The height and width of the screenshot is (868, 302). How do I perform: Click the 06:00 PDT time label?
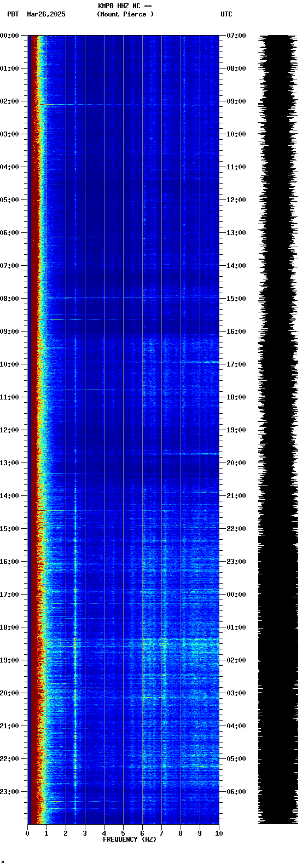pyautogui.click(x=10, y=233)
